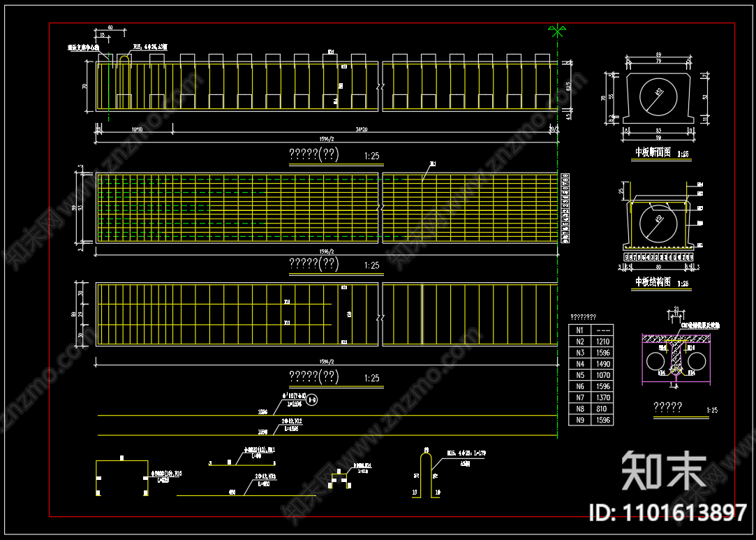
Task: Click the numbered rebar strip under 中板结构图
Action: click(658, 258)
